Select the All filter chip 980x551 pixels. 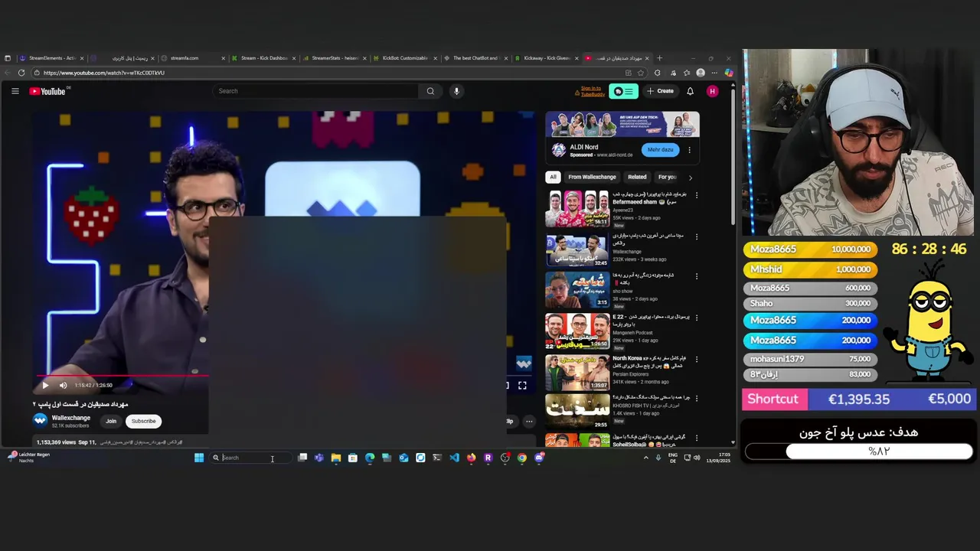pos(553,177)
